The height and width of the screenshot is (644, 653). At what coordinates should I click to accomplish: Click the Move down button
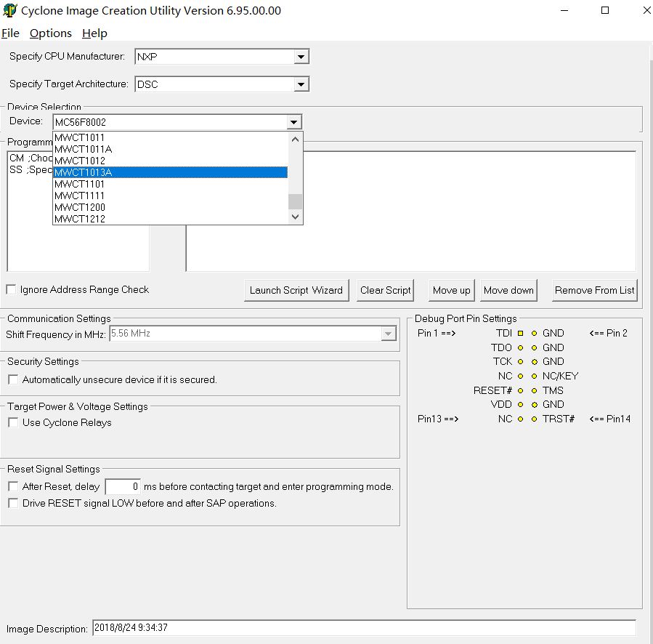tap(508, 290)
